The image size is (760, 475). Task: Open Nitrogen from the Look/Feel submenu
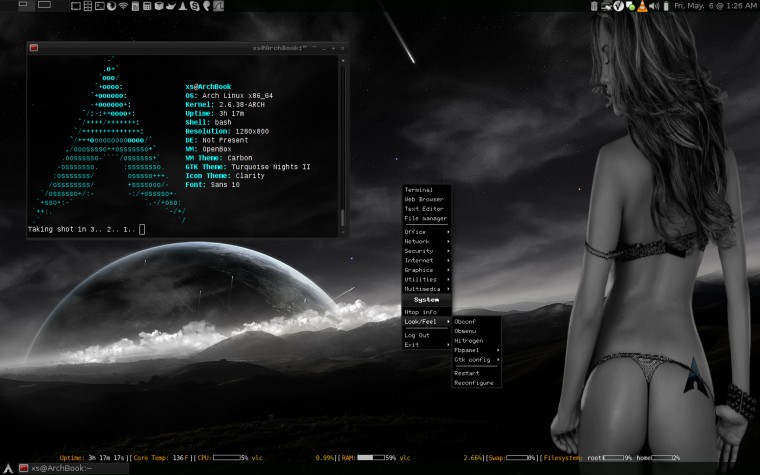click(x=476, y=341)
